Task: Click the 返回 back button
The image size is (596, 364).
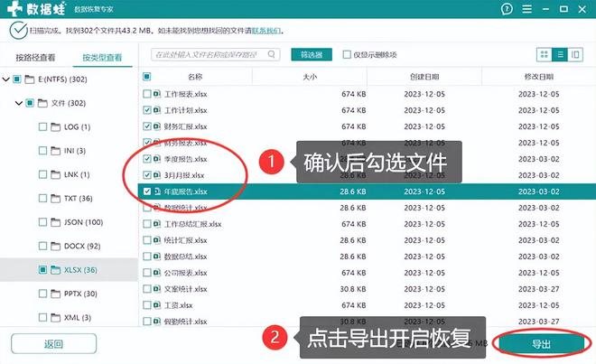Action: pos(53,344)
